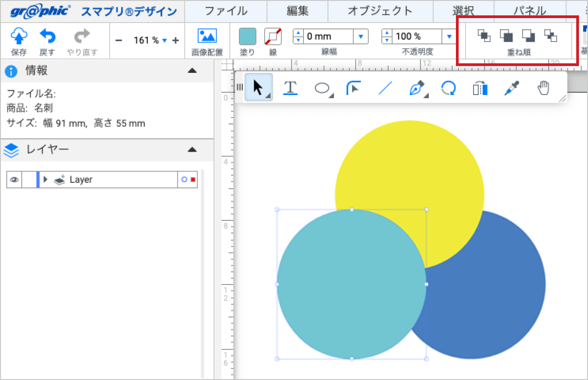Viewport: 588px width, 380px height.
Task: Select the Hand pan tool
Action: pos(543,88)
